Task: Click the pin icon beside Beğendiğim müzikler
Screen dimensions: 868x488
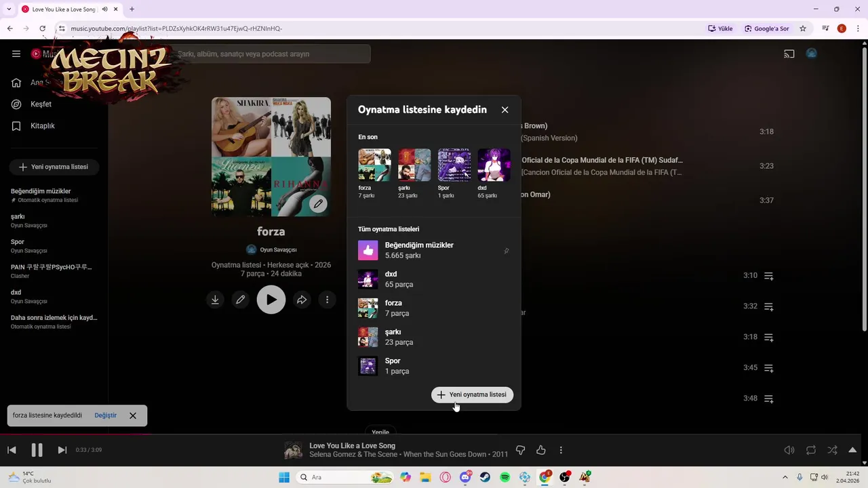Action: (506, 251)
